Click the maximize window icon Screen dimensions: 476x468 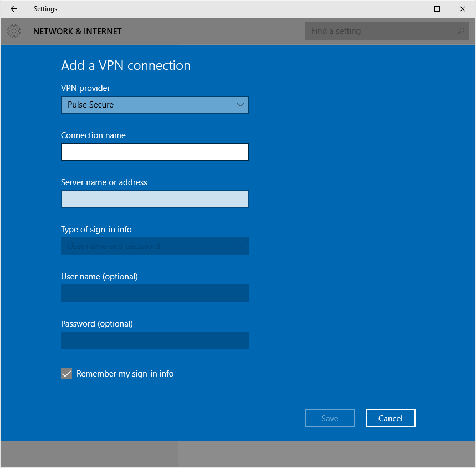click(x=437, y=9)
